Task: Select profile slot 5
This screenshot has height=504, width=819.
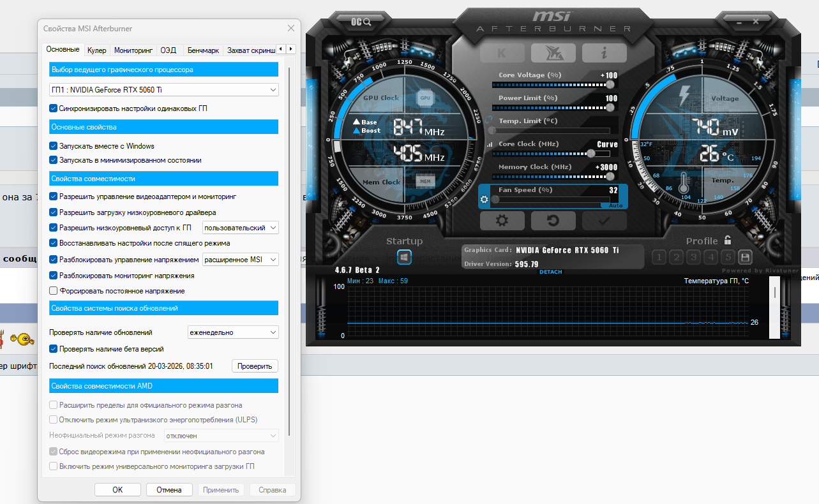Action: 728,257
